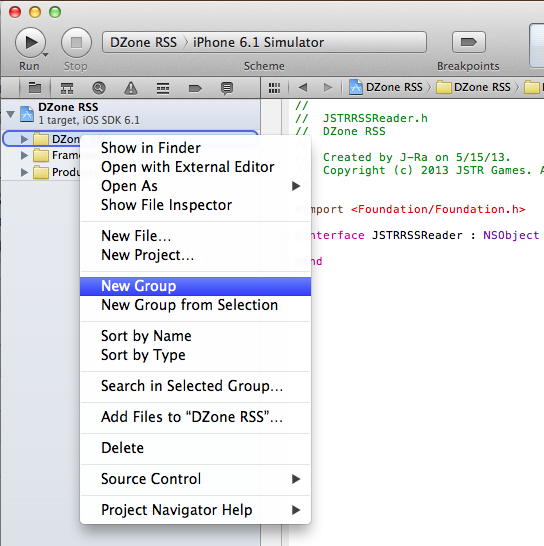Select DZone RSS project file icon
The image size is (544, 546).
[27, 114]
